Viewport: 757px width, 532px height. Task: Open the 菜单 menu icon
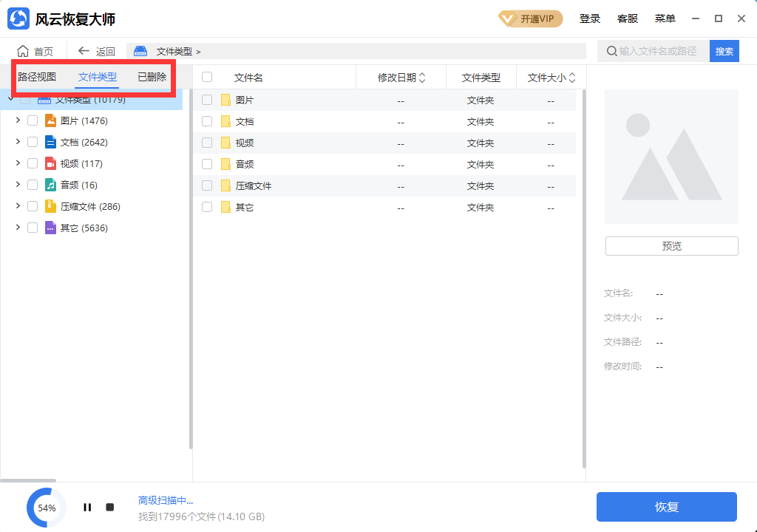[665, 18]
